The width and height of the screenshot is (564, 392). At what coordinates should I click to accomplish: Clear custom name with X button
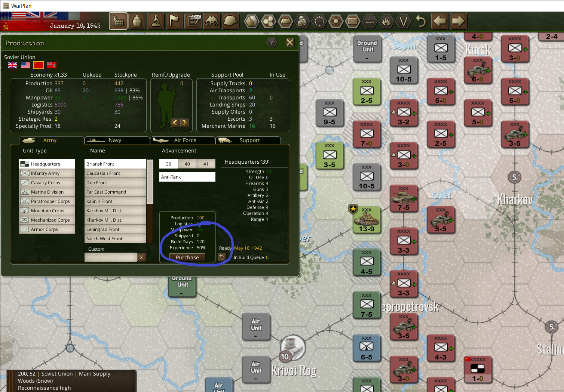point(141,257)
